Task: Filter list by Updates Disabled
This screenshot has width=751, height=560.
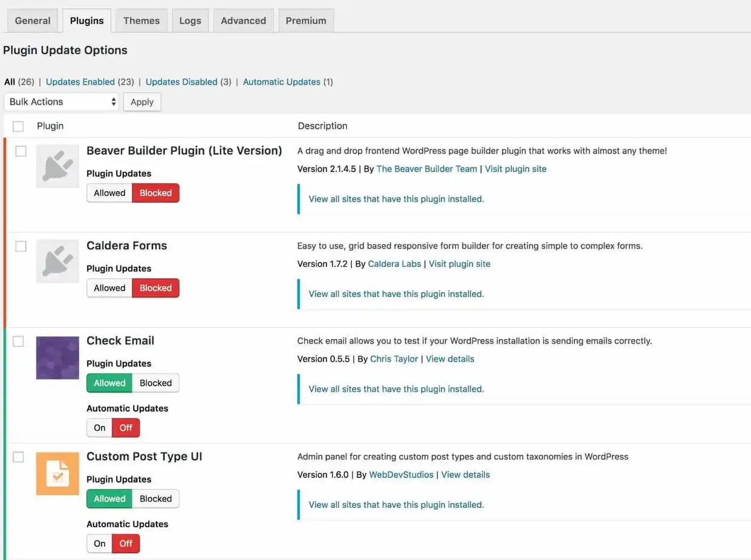Action: 181,82
